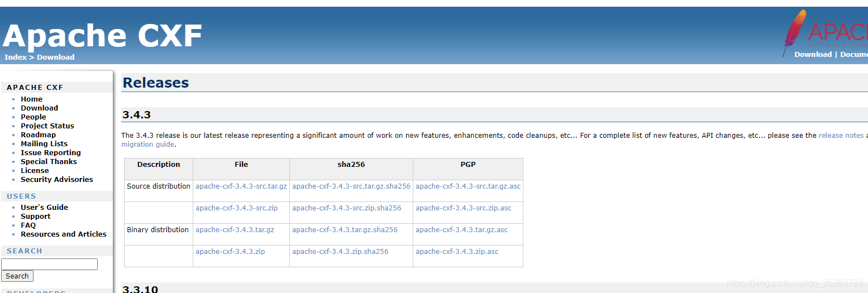Open Roadmap in sidebar
The height and width of the screenshot is (293, 868).
(x=38, y=135)
